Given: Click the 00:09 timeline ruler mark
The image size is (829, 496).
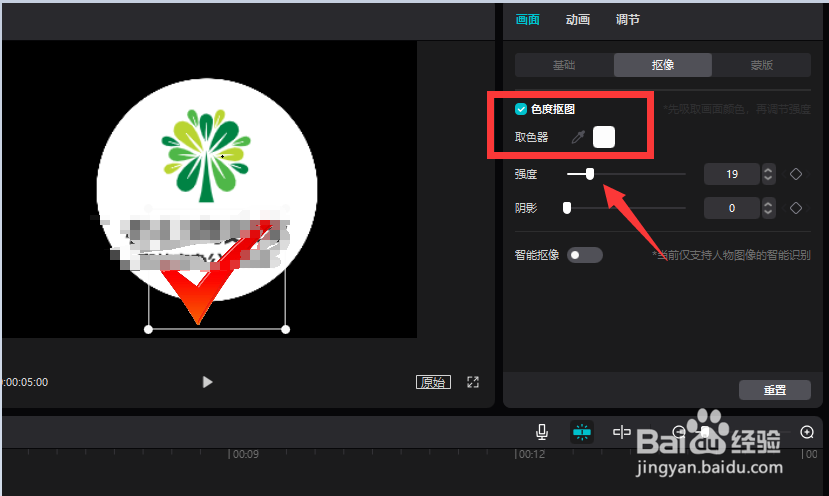Looking at the screenshot, I should [x=245, y=454].
